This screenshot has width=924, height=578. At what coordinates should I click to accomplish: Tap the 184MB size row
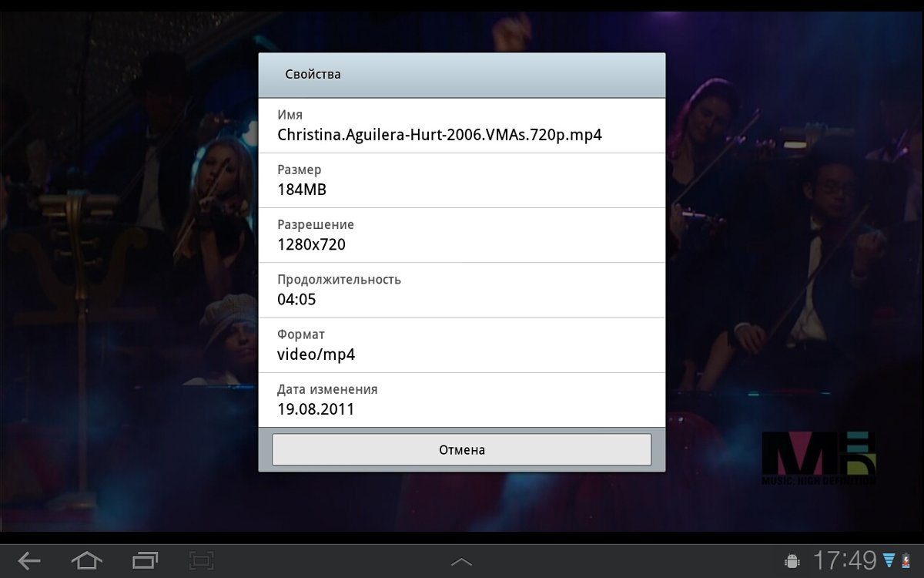461,180
